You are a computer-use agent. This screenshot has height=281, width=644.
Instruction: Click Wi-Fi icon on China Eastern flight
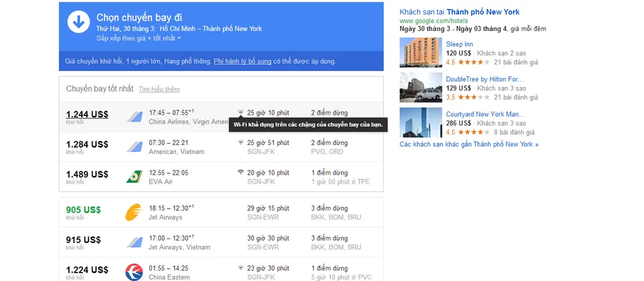(x=241, y=268)
